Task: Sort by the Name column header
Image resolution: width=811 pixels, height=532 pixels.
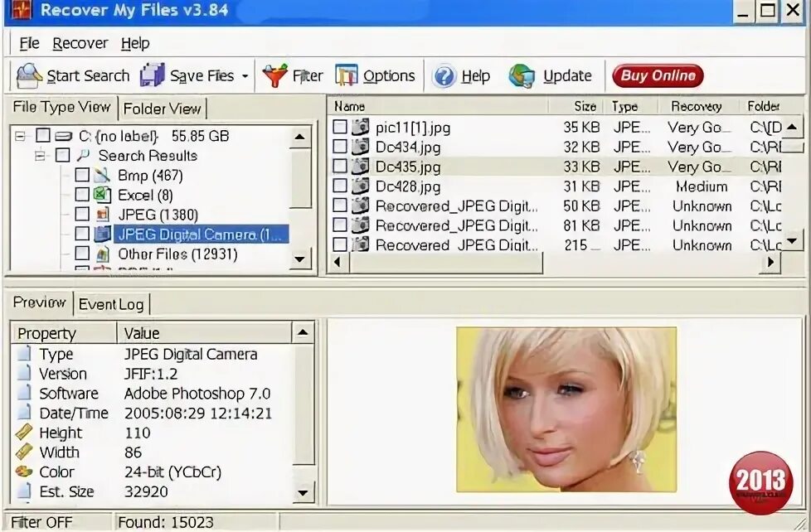Action: tap(438, 107)
